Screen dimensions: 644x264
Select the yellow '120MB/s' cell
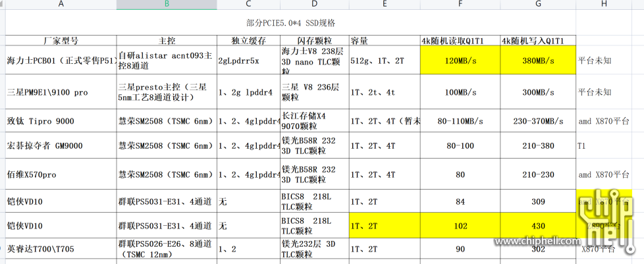pos(460,60)
